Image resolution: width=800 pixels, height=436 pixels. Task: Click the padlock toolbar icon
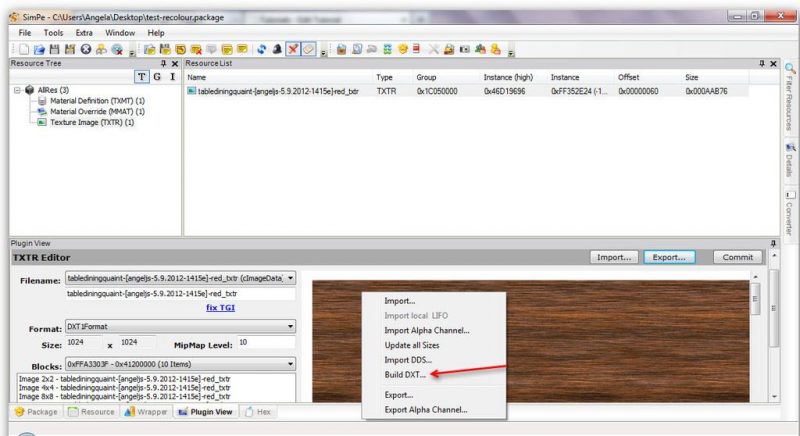pos(449,49)
